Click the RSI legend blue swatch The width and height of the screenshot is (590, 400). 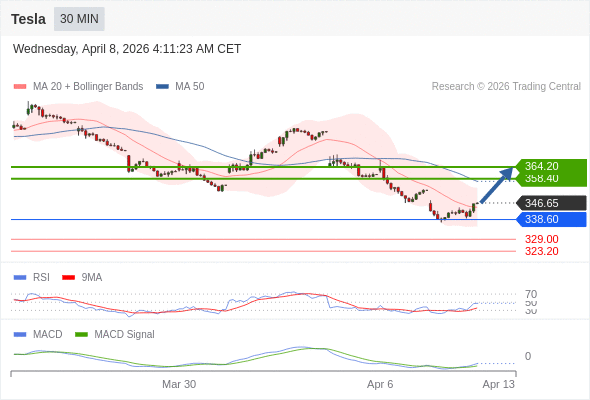[x=20, y=278]
